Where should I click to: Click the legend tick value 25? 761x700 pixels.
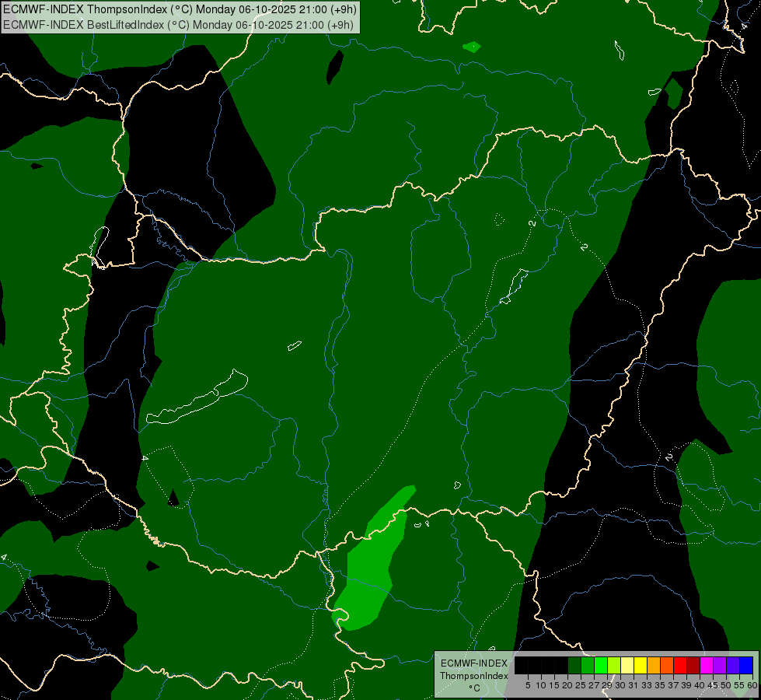coord(581,685)
